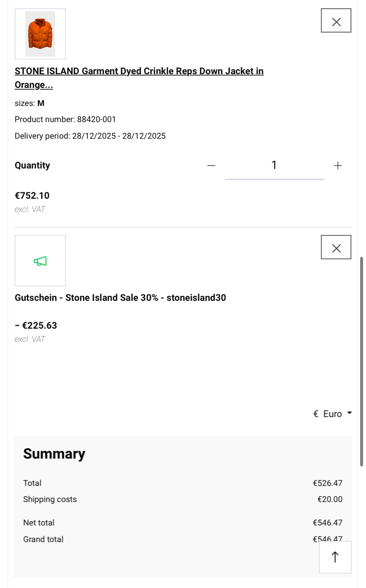Click the green megaphone voucher icon
366x588 pixels.
(x=40, y=261)
